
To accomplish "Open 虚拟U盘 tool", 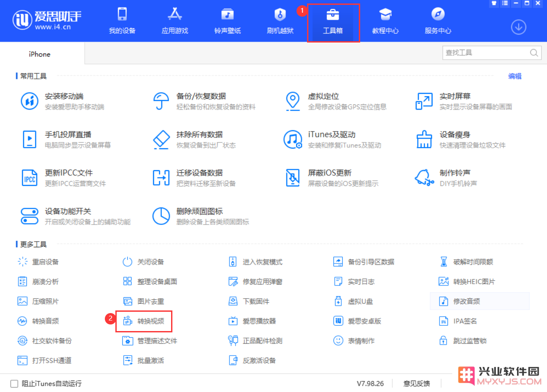I will coord(354,301).
